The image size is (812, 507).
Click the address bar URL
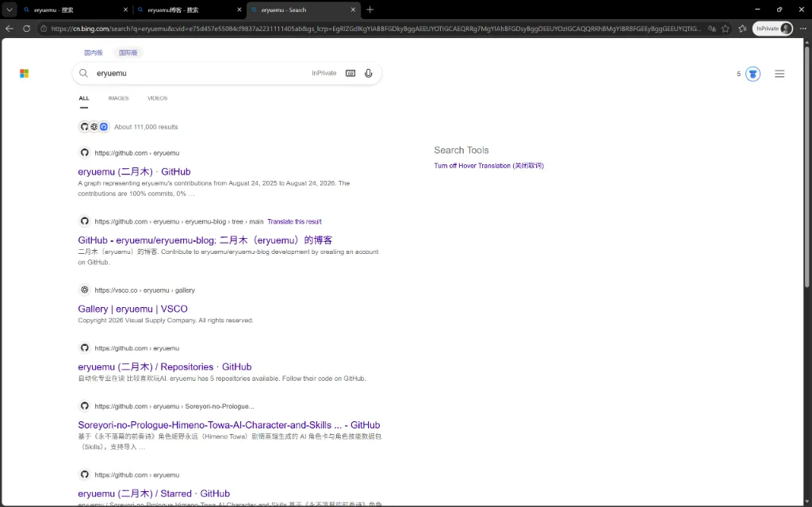click(376, 29)
